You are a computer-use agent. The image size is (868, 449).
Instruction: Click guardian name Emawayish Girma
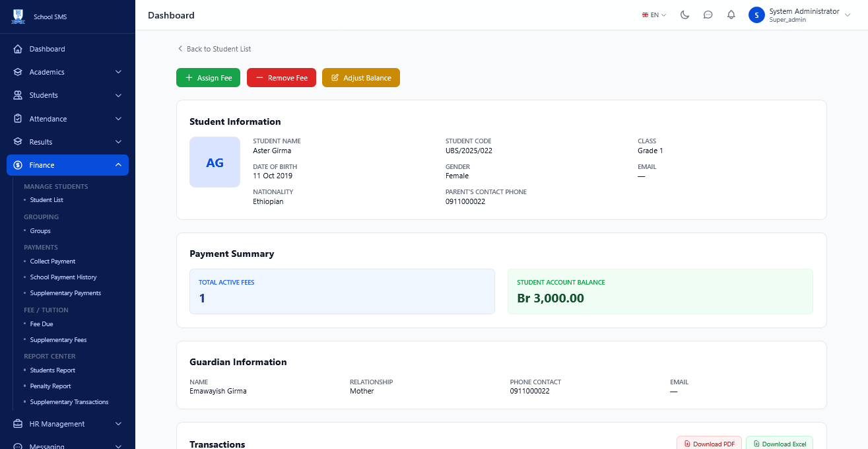point(218,391)
